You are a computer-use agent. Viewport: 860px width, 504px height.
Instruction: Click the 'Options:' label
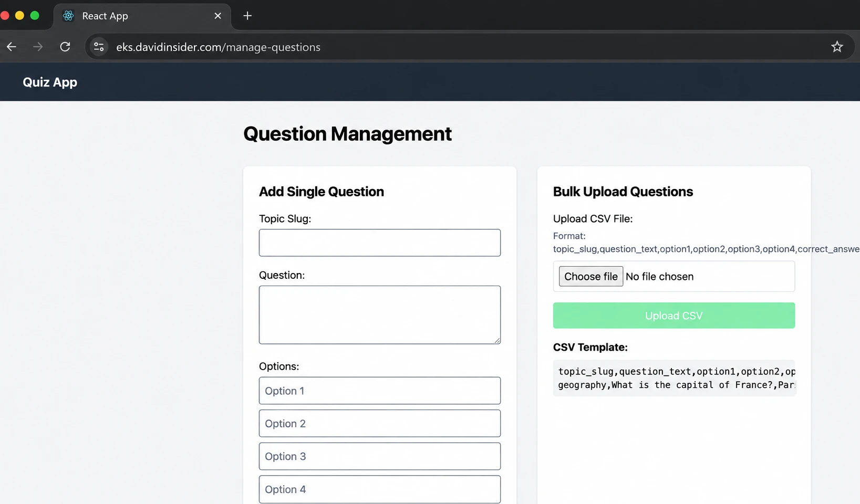click(x=279, y=366)
